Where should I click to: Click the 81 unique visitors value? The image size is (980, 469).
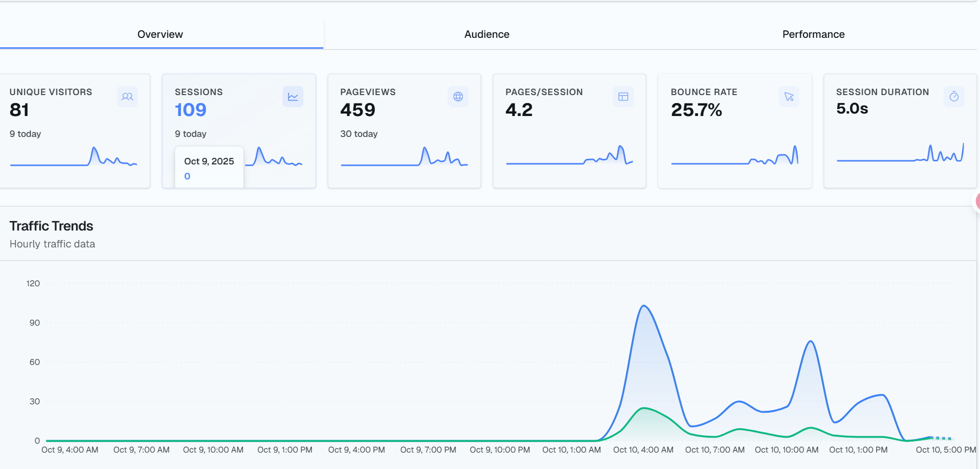click(x=19, y=110)
